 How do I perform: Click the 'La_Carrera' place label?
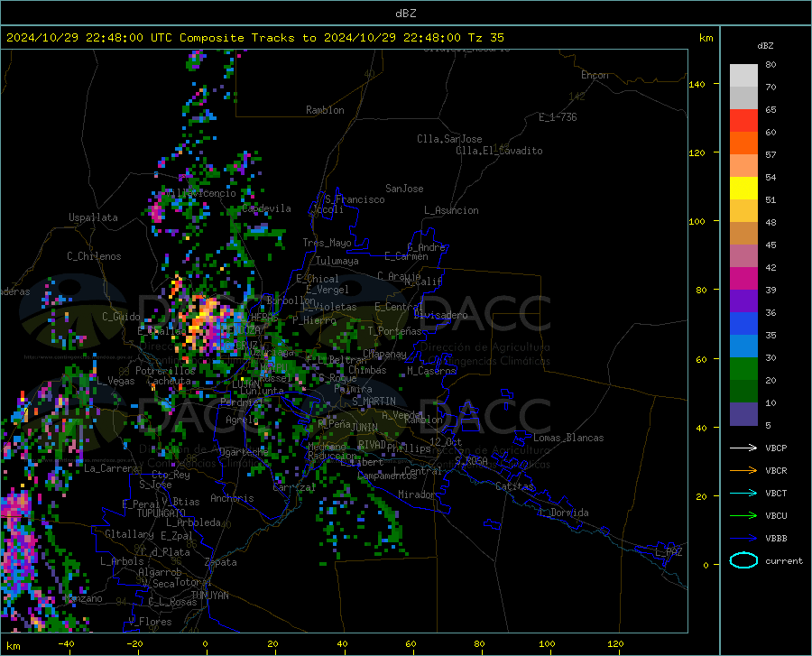click(111, 468)
